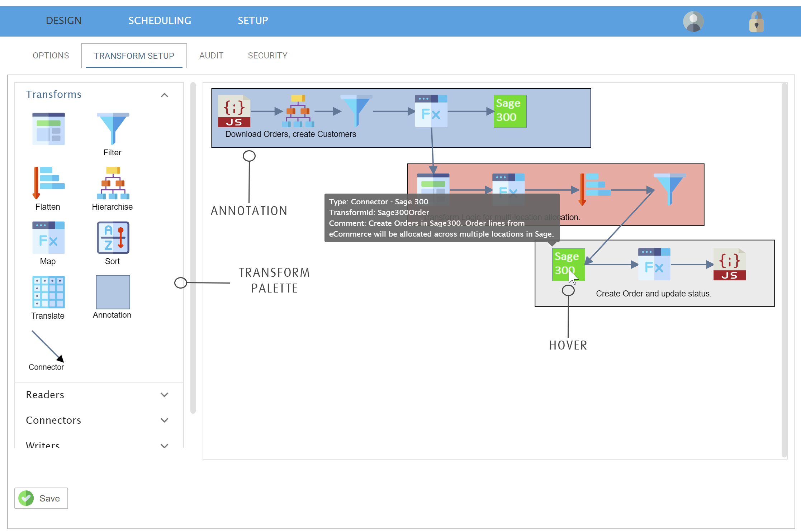Image resolution: width=801 pixels, height=532 pixels.
Task: Select the blue Annotation swatch in palette
Action: [x=113, y=292]
